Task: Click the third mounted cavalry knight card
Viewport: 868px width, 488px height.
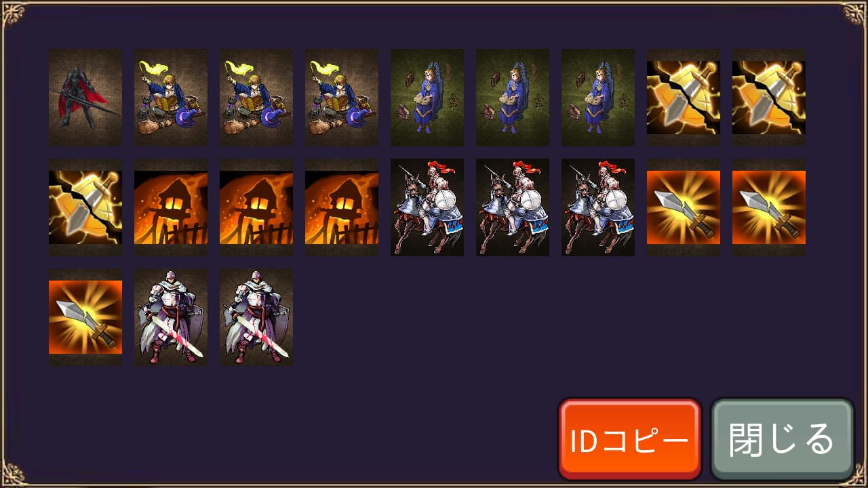Action: tap(598, 207)
